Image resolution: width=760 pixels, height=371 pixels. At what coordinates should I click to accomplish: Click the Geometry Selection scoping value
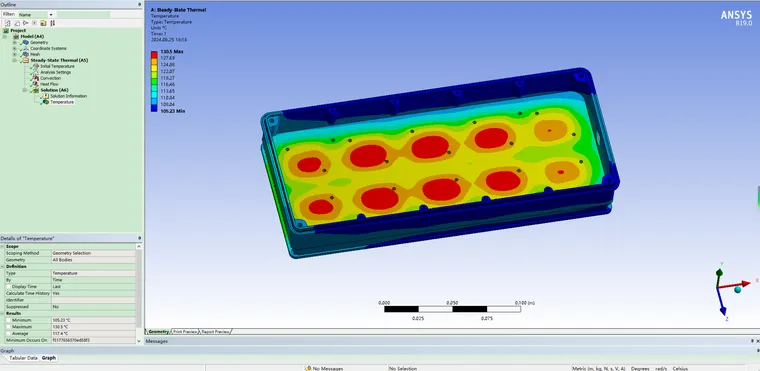pyautogui.click(x=93, y=253)
